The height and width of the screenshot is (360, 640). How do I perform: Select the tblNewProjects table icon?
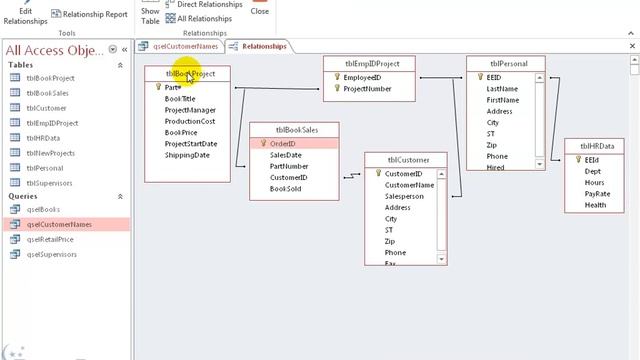tap(15, 153)
